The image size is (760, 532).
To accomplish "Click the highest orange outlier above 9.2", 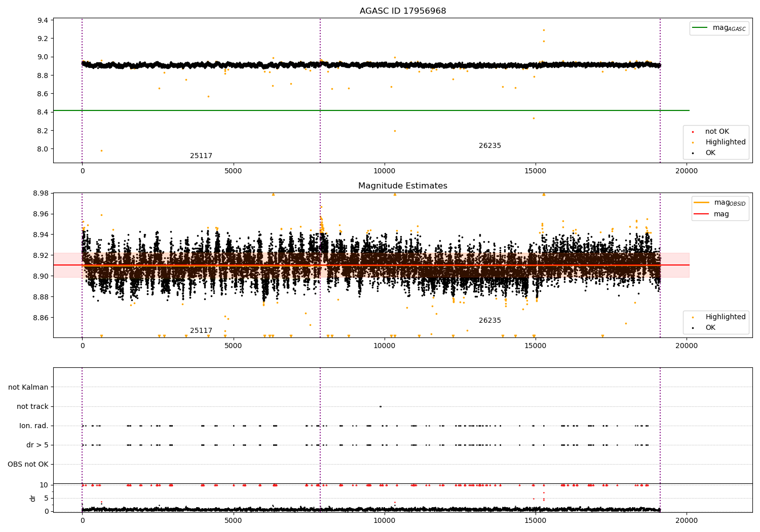I will click(x=544, y=30).
